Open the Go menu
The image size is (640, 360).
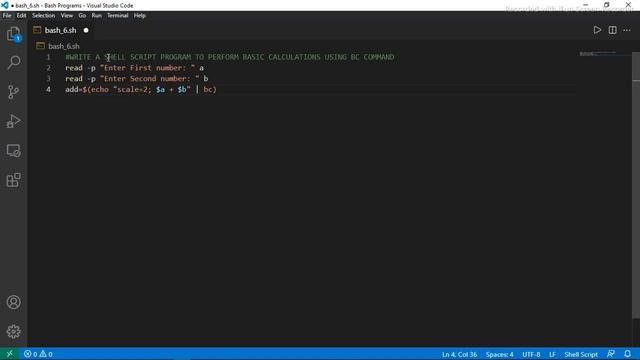click(x=82, y=16)
